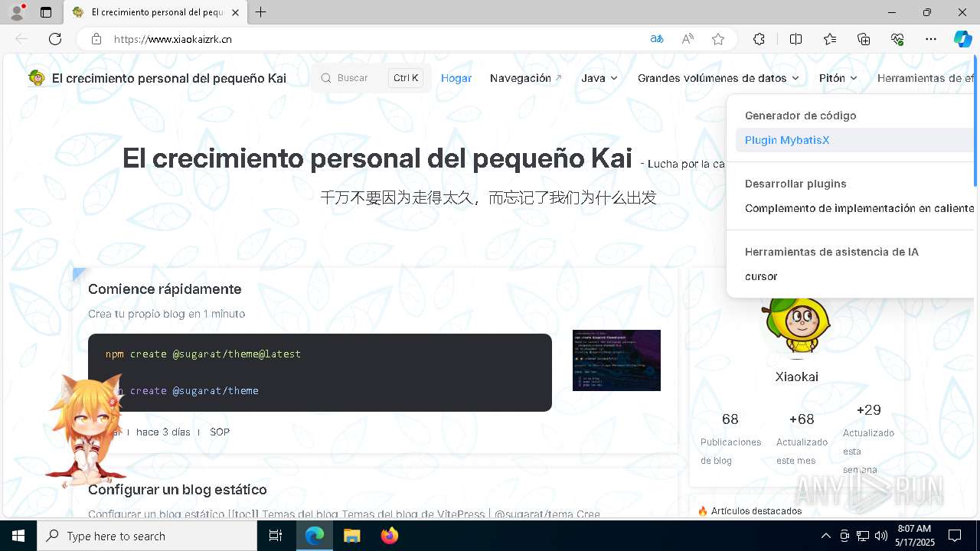Click the page vertical scrollbar
Image resolution: width=980 pixels, height=551 pixels.
point(975,122)
